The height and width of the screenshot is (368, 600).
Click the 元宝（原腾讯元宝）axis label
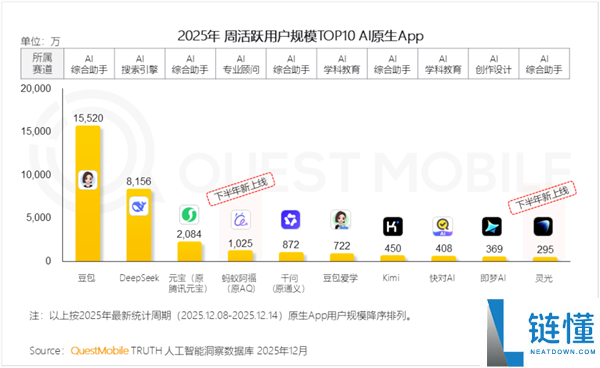(189, 283)
